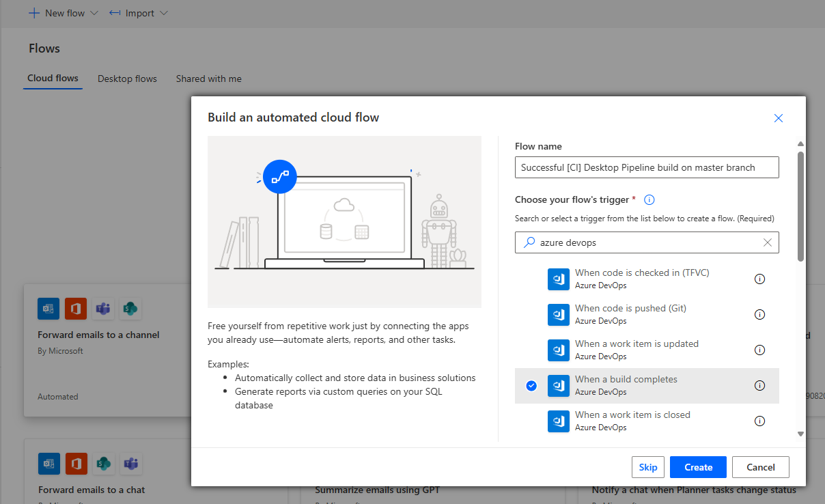Uncheck the 'When a build completes' trigger checkmark
The width and height of the screenshot is (825, 504).
531,386
